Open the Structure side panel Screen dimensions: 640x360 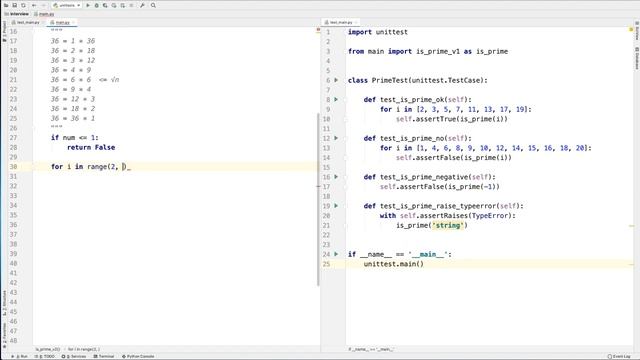coord(4,303)
